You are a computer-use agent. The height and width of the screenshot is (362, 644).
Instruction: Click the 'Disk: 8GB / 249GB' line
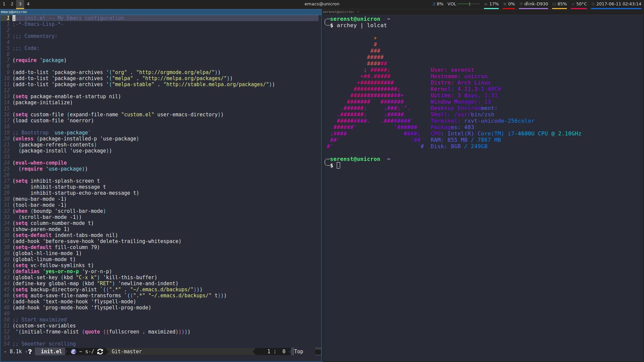(459, 146)
